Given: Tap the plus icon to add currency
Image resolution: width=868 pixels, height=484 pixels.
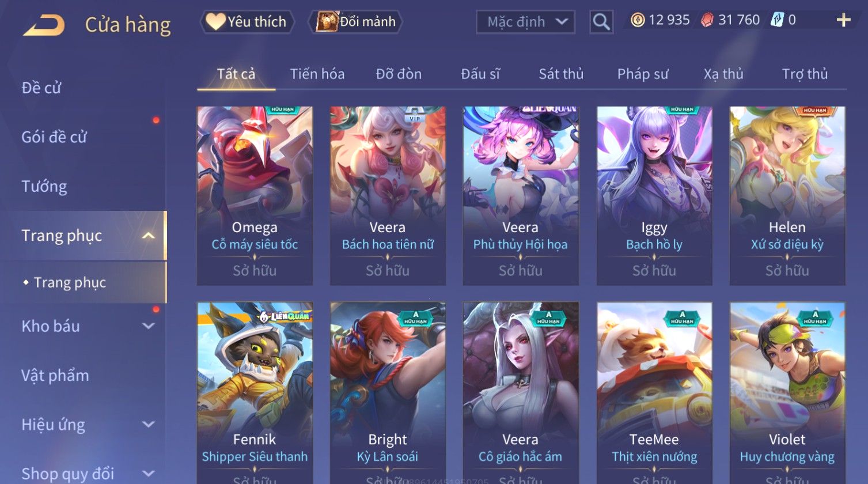Looking at the screenshot, I should point(843,20).
